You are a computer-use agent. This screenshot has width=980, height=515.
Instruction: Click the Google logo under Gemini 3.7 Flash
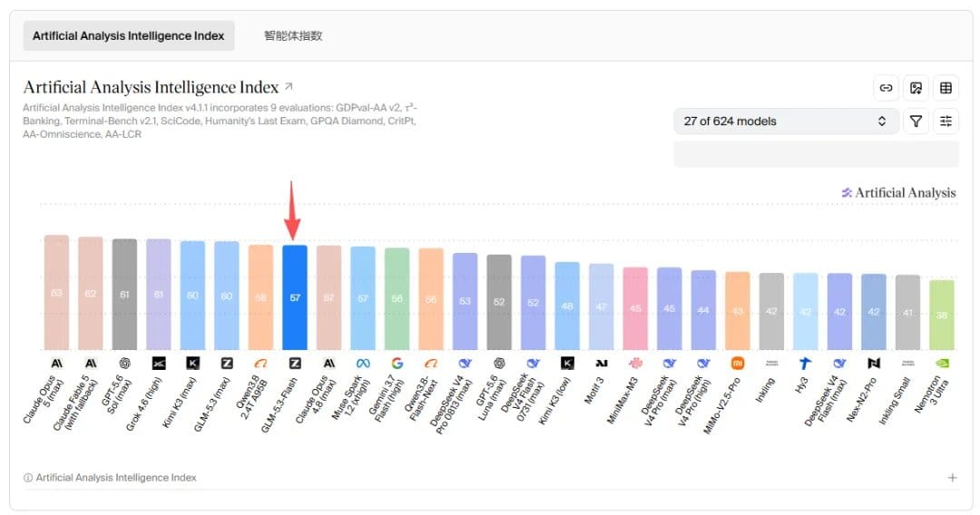[x=397, y=364]
